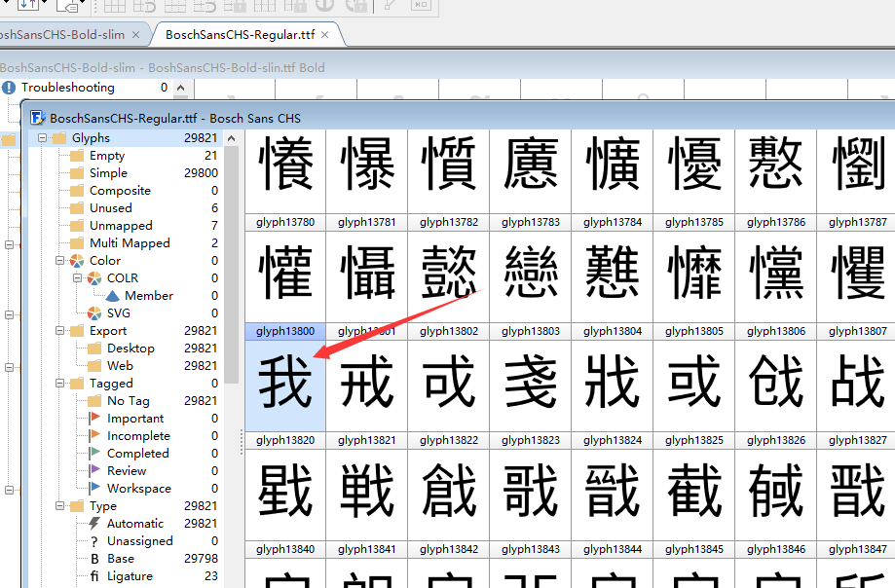Image resolution: width=895 pixels, height=588 pixels.
Task: Click the COLR palette icon
Action: (x=94, y=278)
